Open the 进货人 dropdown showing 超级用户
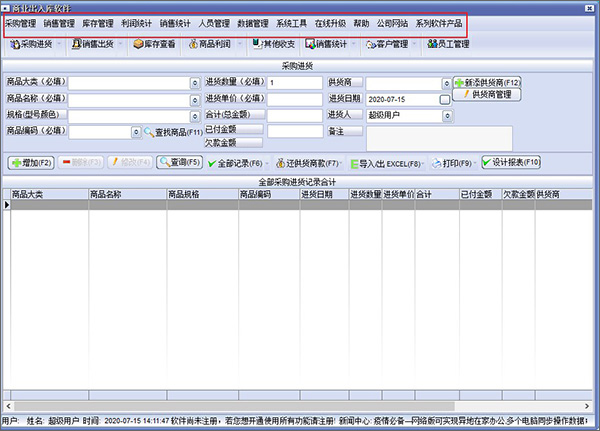Viewport: 600px width, 431px height. pos(446,115)
